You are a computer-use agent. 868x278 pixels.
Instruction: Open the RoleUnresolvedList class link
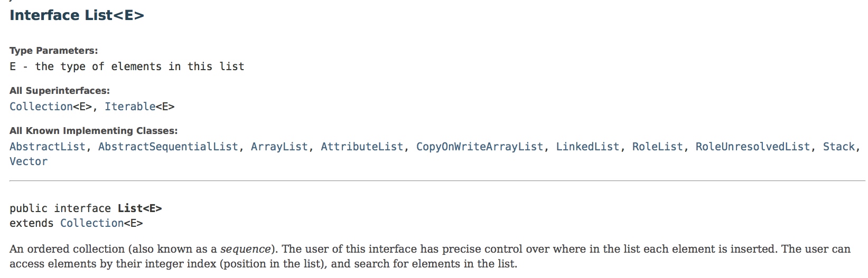[752, 147]
